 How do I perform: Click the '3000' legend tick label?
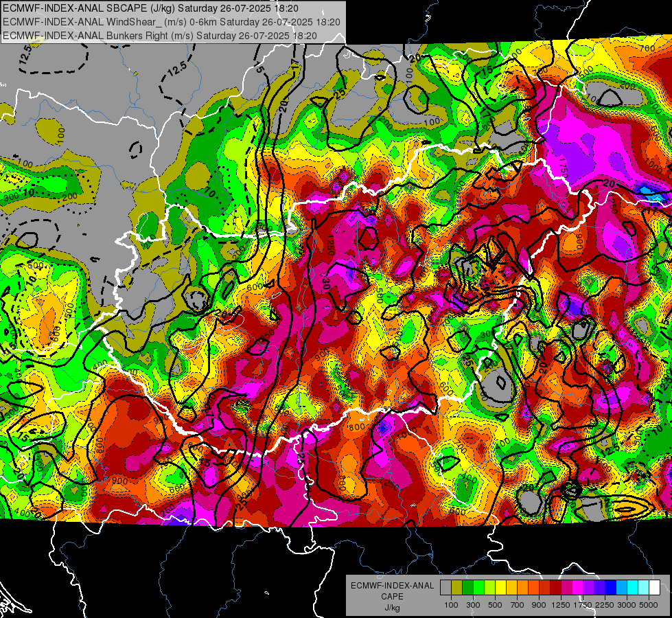(627, 605)
